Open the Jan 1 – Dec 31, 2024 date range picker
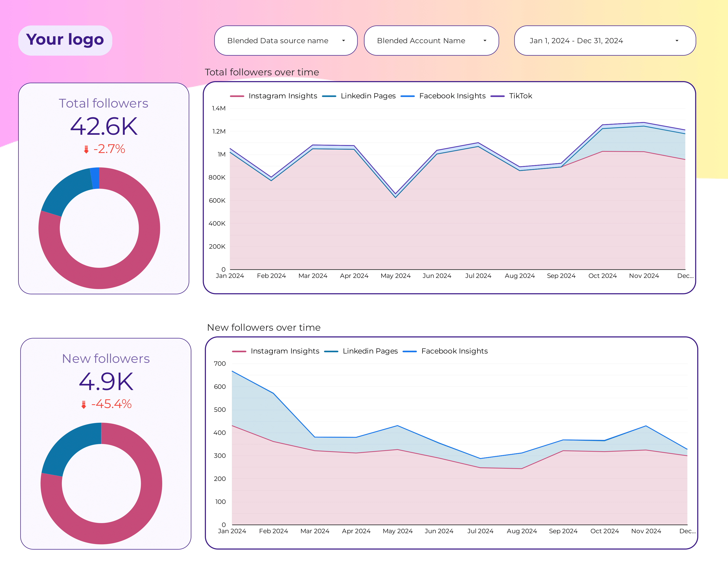This screenshot has height=572, width=728. coord(605,40)
